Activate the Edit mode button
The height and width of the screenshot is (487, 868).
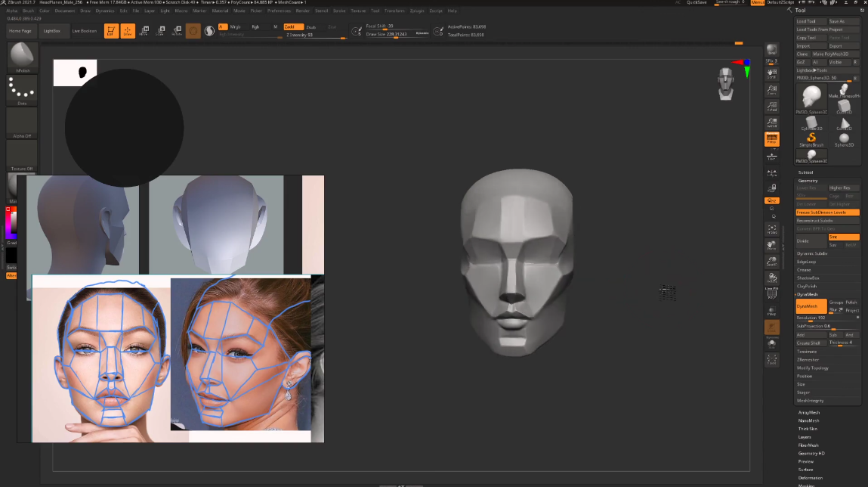[111, 31]
